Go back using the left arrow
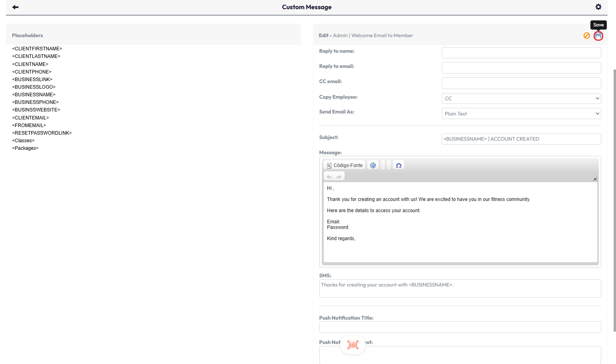Screen dimensions: 616x364 click(x=15, y=7)
